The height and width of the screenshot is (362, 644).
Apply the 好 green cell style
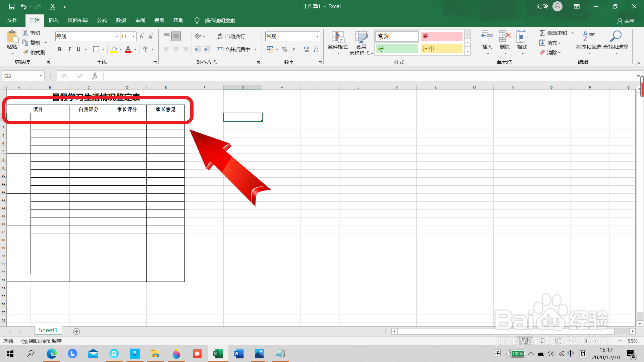tap(397, 49)
